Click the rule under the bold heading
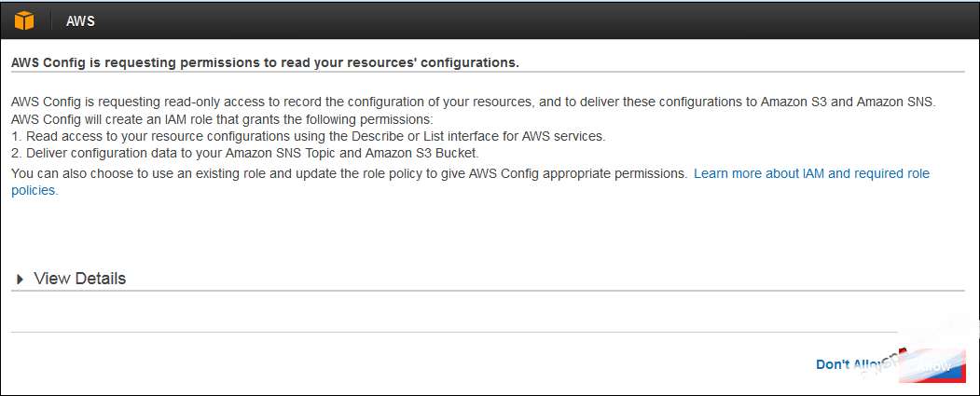The height and width of the screenshot is (396, 980). coord(488,72)
